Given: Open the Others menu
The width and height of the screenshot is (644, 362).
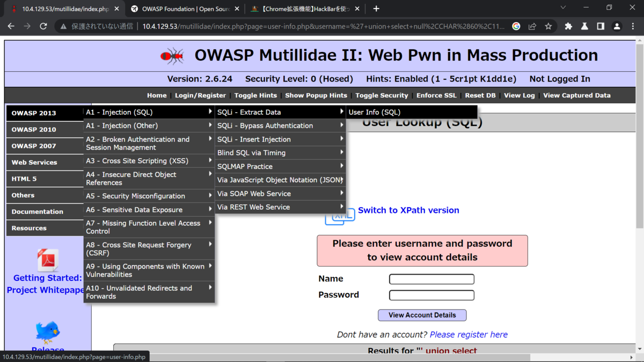Looking at the screenshot, I should coord(45,195).
